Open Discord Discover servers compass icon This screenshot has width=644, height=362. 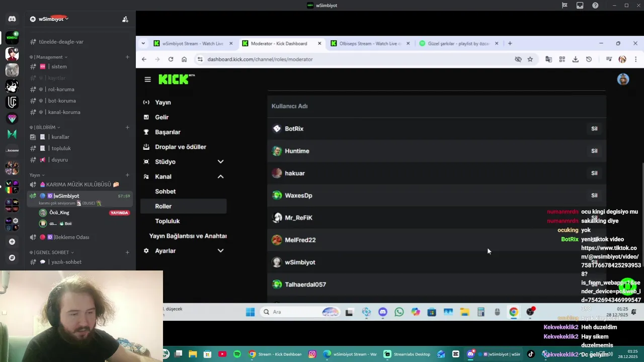[12, 258]
